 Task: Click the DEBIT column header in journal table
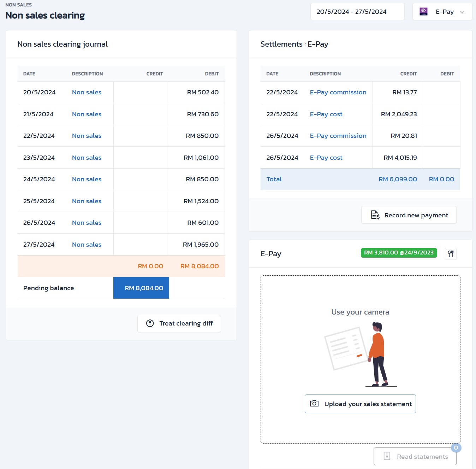(x=212, y=74)
